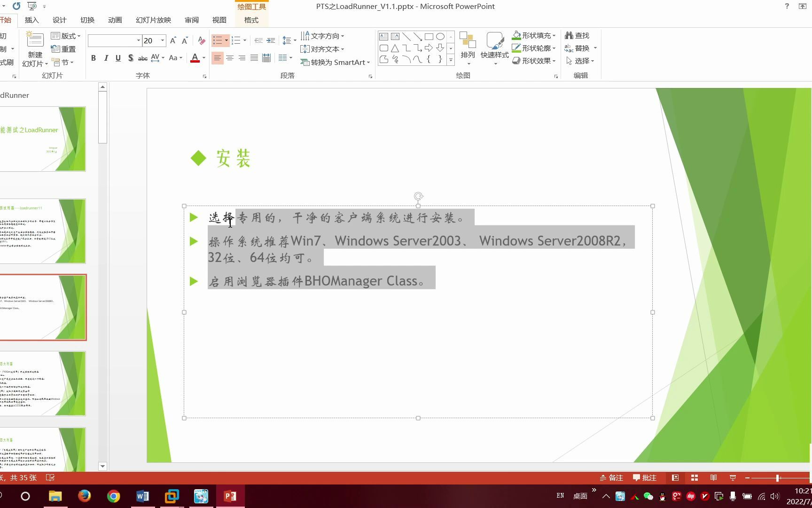
Task: Open Google Chrome from the taskbar
Action: click(113, 496)
